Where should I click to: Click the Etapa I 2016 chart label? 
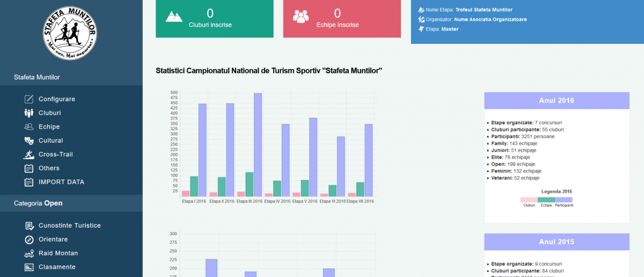pyautogui.click(x=194, y=201)
